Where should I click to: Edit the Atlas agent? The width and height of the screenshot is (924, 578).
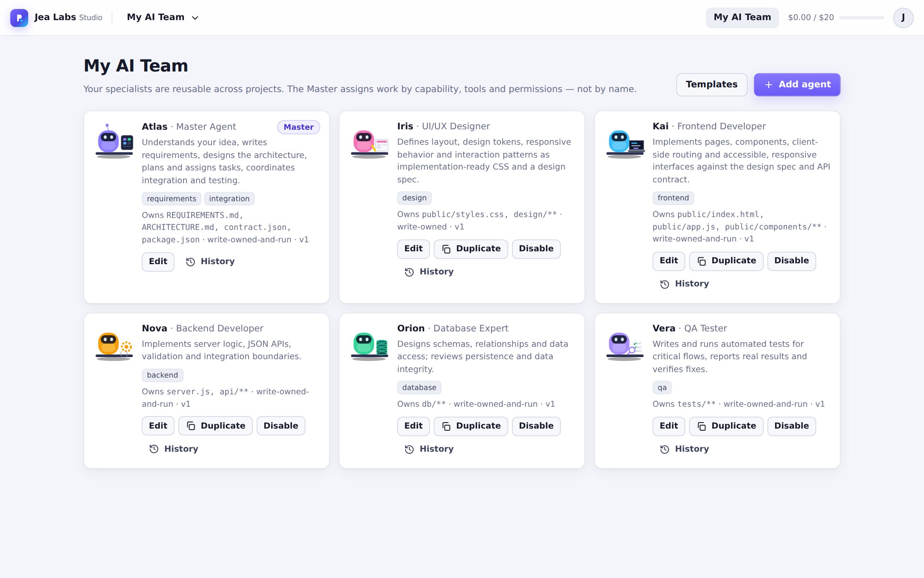coord(158,262)
